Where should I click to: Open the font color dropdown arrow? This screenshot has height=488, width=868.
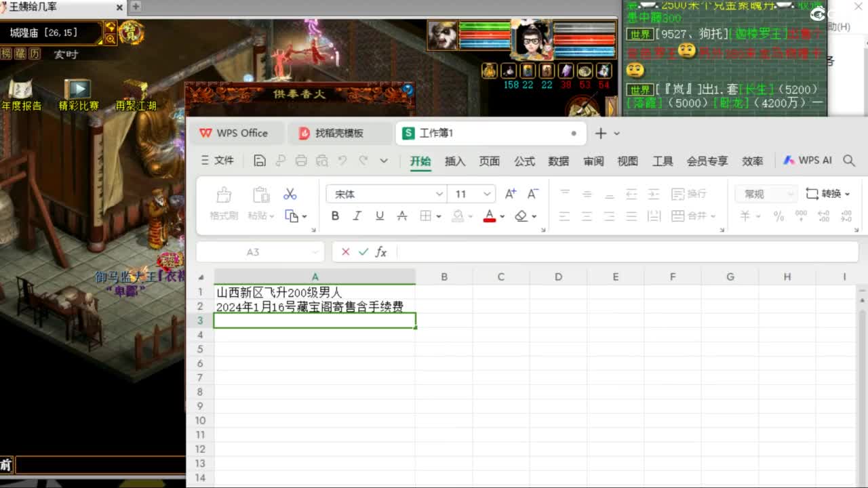(502, 216)
